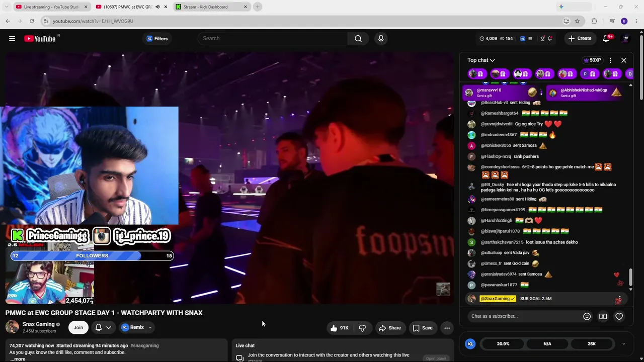Open the emoji picker in chat
This screenshot has height=362, width=644.
(587, 316)
